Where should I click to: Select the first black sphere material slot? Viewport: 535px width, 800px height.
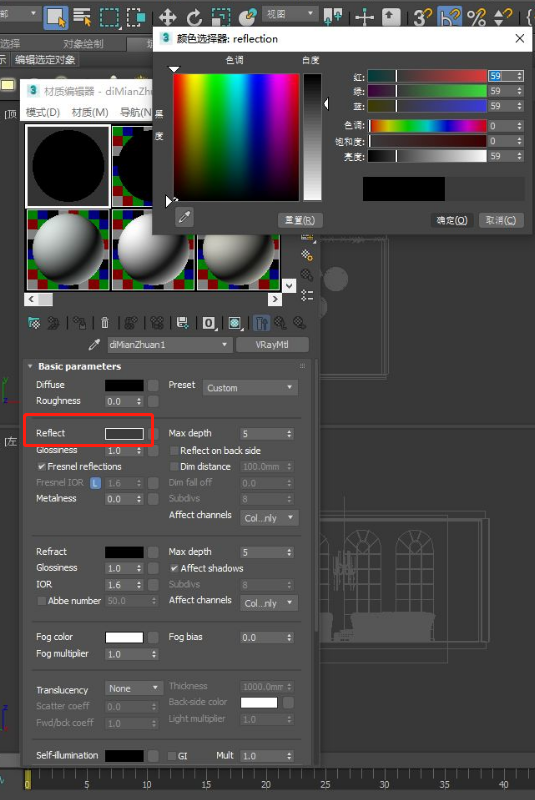[x=68, y=166]
